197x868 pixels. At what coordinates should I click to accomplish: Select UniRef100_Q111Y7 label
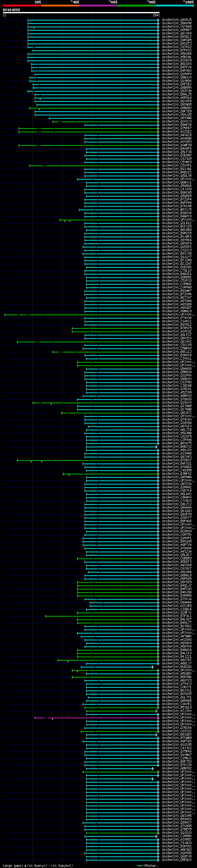177,257
